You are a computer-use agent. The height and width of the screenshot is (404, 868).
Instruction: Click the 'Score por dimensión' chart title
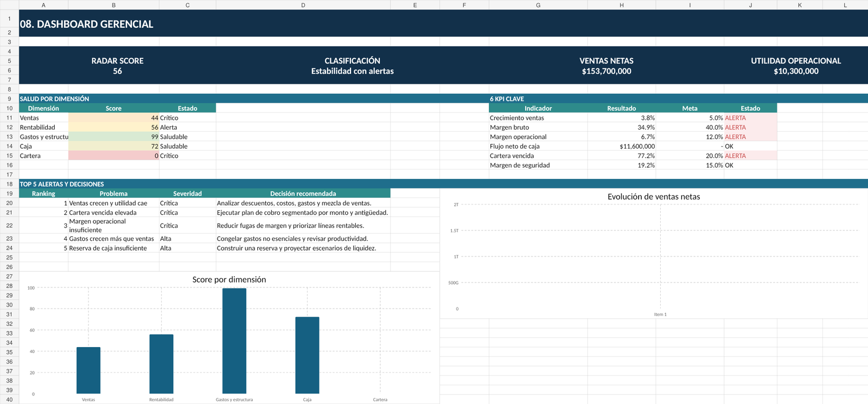(x=229, y=279)
